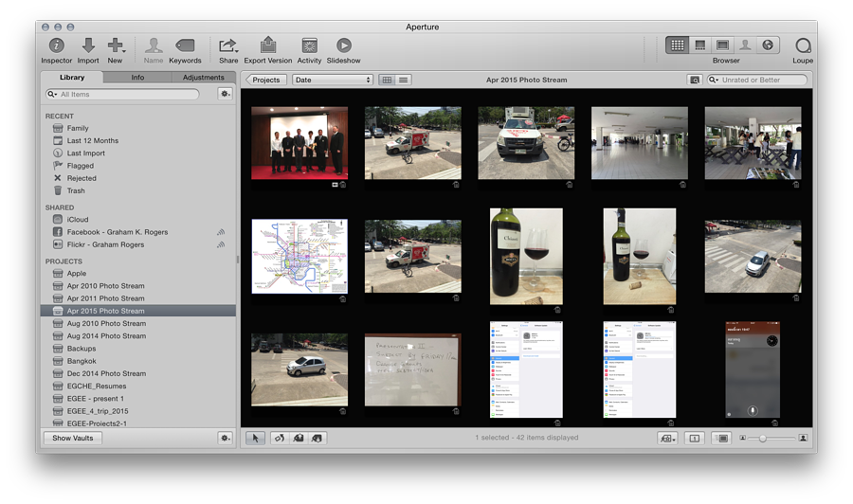Open the library gear action menu

click(225, 94)
